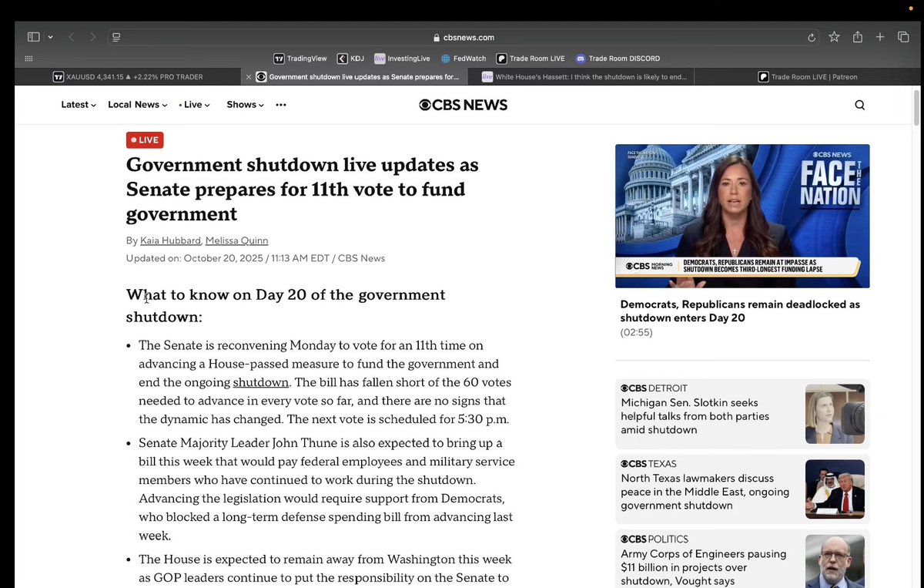Click the North Texas story thumbnail

point(835,489)
